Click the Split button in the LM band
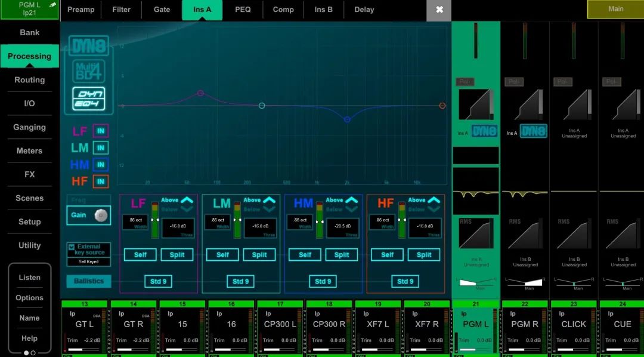 [x=259, y=255]
